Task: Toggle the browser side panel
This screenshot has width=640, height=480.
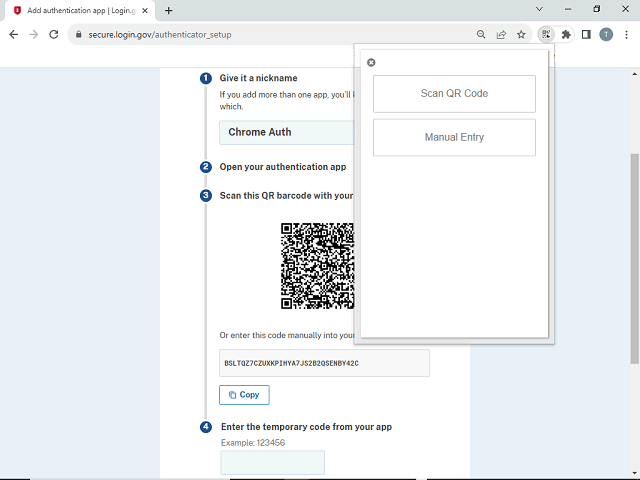Action: click(586, 35)
